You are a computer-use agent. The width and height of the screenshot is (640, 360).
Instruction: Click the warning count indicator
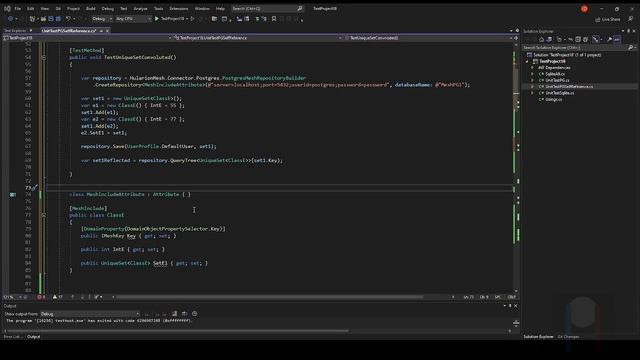[x=58, y=297]
